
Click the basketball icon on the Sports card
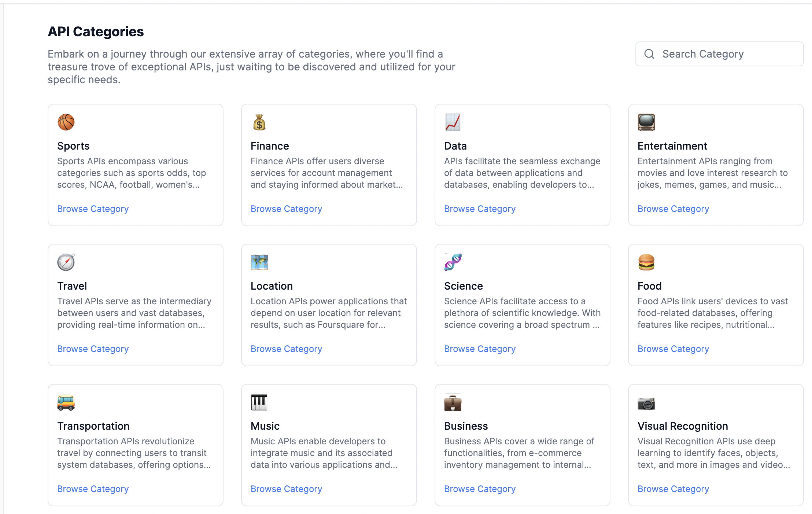coord(66,122)
